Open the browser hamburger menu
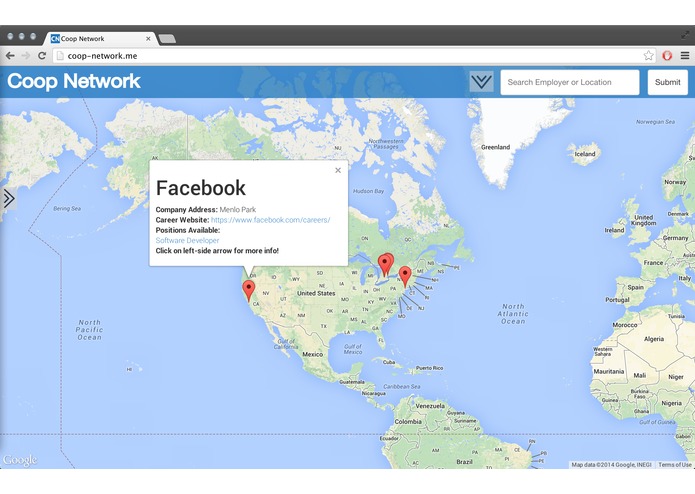695x494 pixels. (x=685, y=56)
